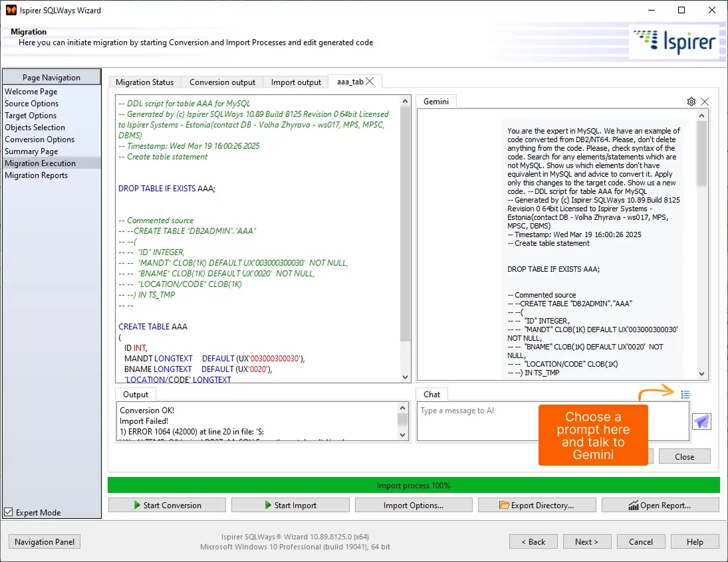Click the Help button
Screen dimensions: 728x562
click(695, 541)
